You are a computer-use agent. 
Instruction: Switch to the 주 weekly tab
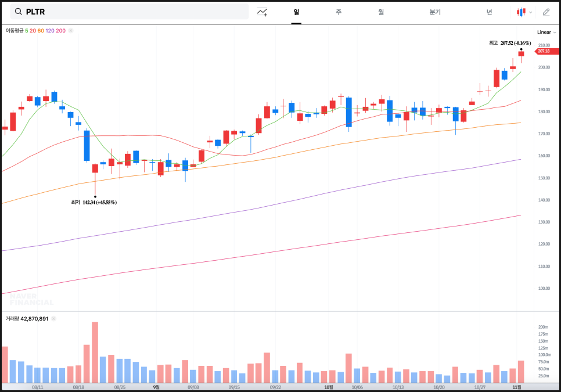coord(339,12)
